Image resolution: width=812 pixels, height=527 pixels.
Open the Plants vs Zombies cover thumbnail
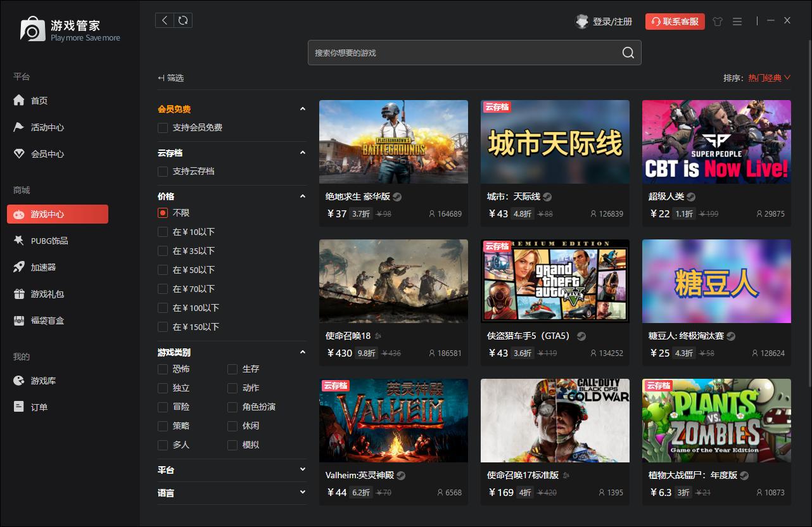tap(716, 421)
